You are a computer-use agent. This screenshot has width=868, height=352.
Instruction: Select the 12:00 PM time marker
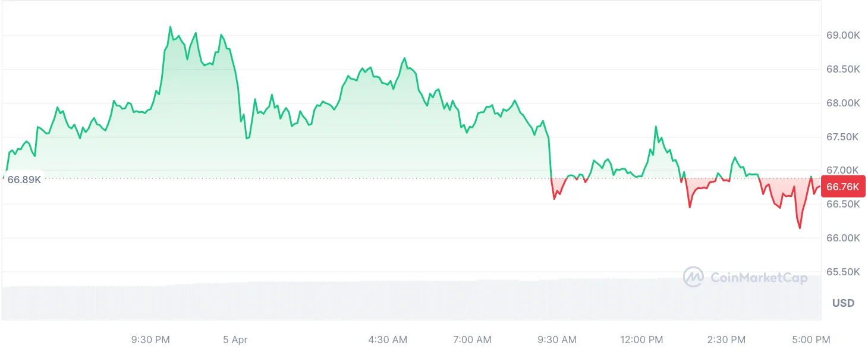(x=641, y=340)
